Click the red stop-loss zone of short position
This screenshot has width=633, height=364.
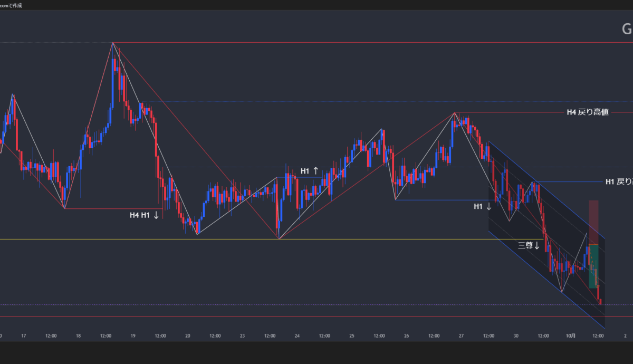(x=593, y=222)
